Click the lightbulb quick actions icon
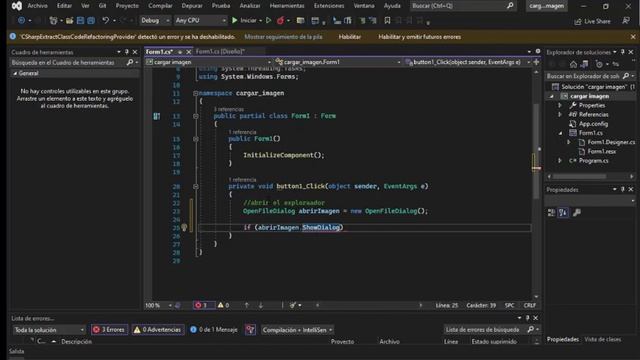This screenshot has height=360, width=640. tap(184, 227)
